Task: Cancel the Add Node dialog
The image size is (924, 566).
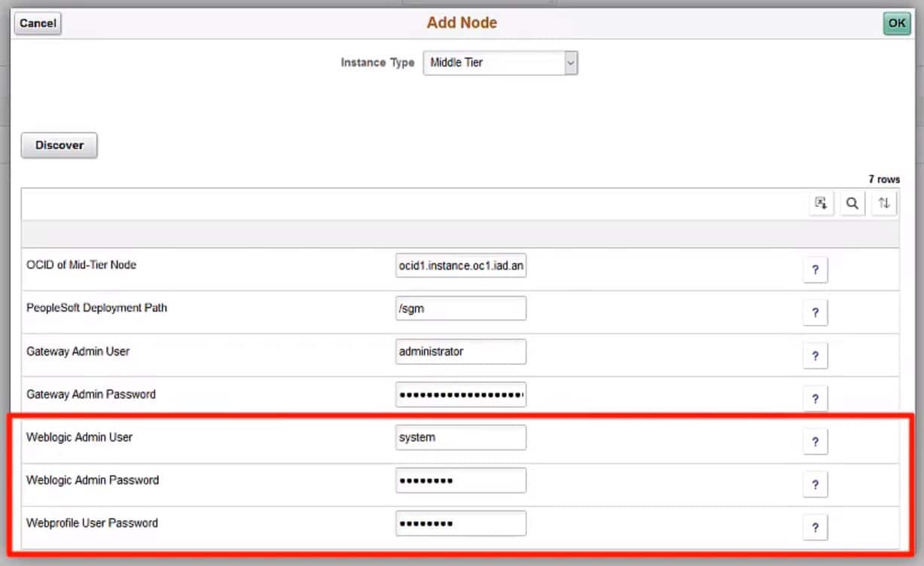Action: (37, 23)
